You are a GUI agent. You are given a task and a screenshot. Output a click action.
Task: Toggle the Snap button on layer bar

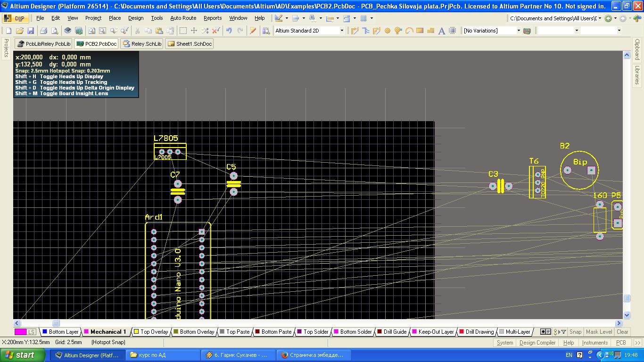pos(575,332)
